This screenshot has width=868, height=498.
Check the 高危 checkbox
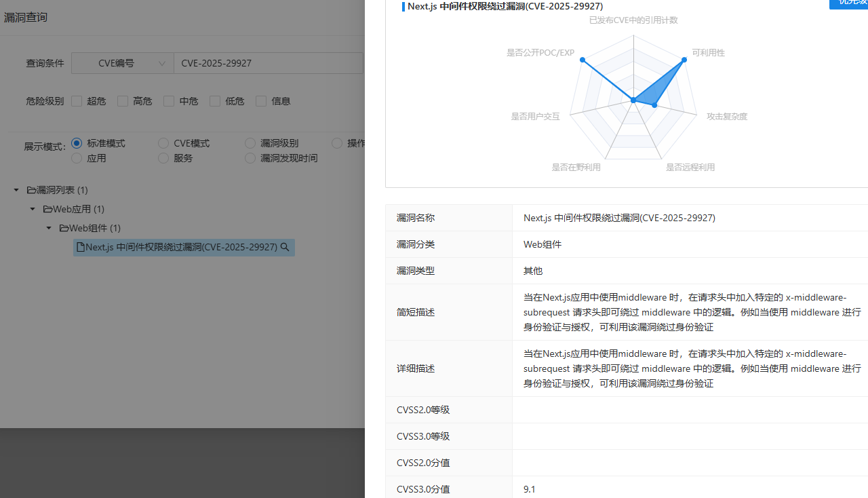point(123,101)
